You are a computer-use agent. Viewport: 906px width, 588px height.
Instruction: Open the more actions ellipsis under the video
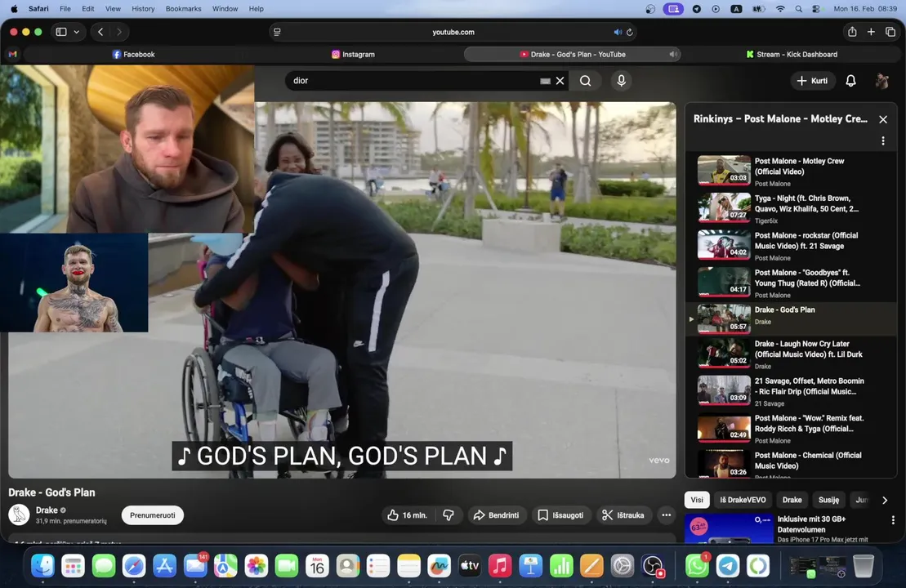(x=666, y=515)
